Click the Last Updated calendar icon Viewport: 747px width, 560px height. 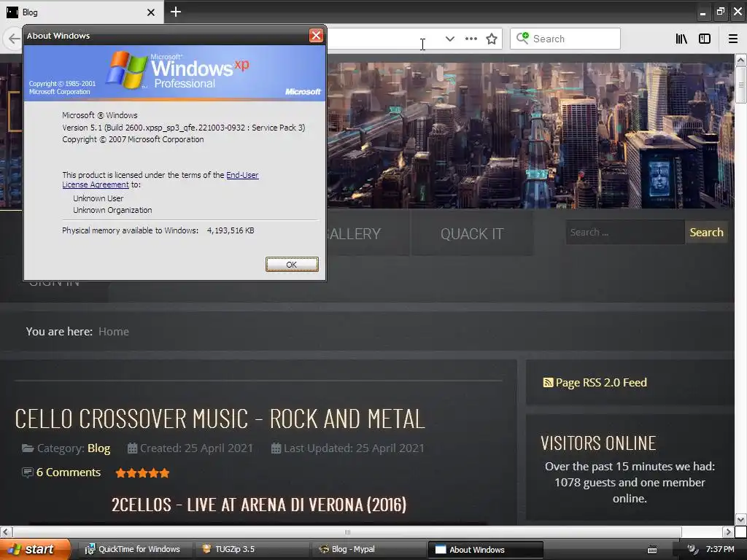[x=276, y=448]
